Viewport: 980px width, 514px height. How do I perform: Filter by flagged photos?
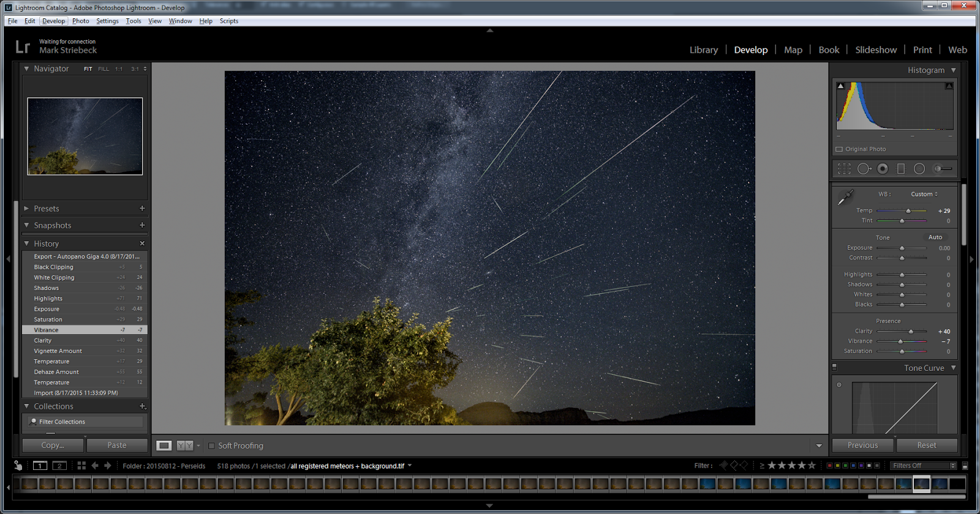tap(723, 466)
